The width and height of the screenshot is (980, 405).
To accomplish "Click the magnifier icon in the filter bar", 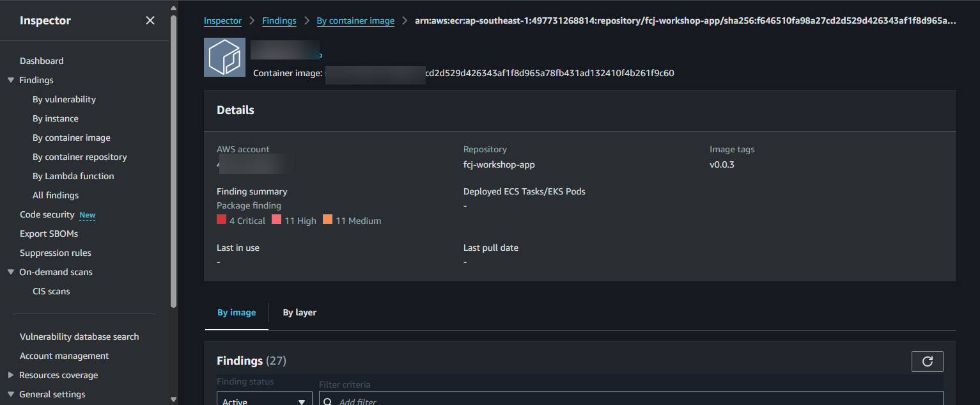I will 328,400.
